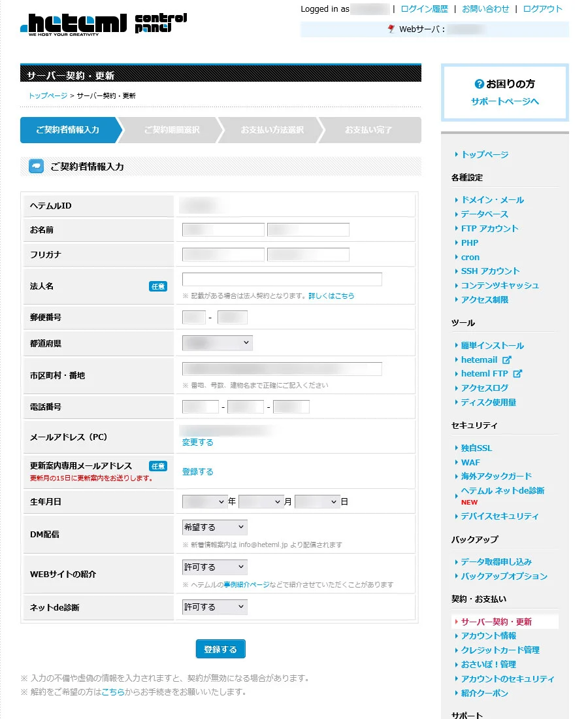The width and height of the screenshot is (588, 719).
Task: Open the 都道府県 prefecture dropdown
Action: tap(217, 343)
